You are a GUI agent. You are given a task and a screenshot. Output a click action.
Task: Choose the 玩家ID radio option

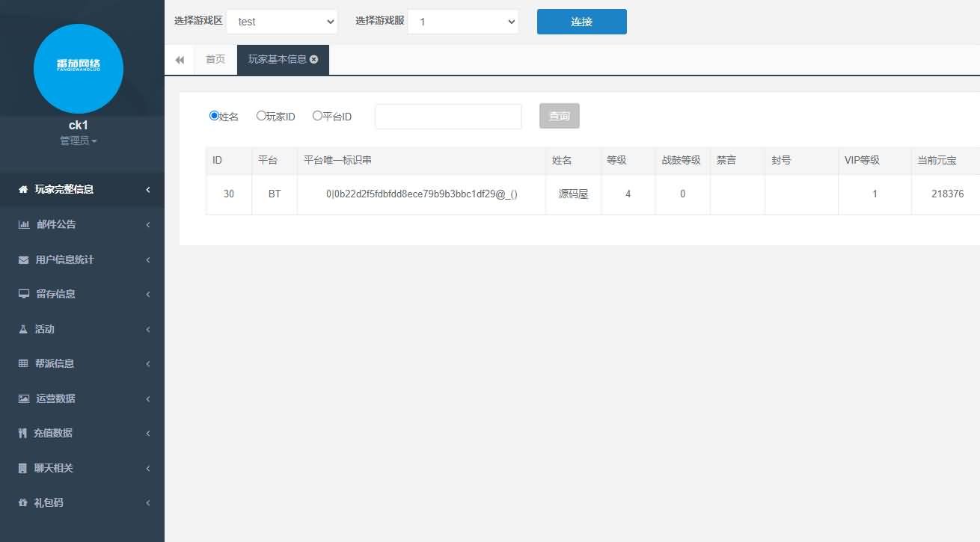coord(260,116)
